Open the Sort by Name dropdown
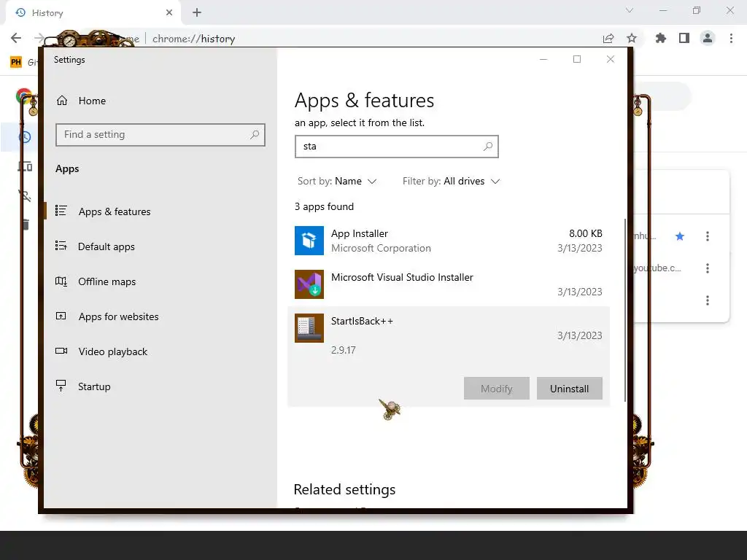The image size is (747, 560). (x=337, y=182)
